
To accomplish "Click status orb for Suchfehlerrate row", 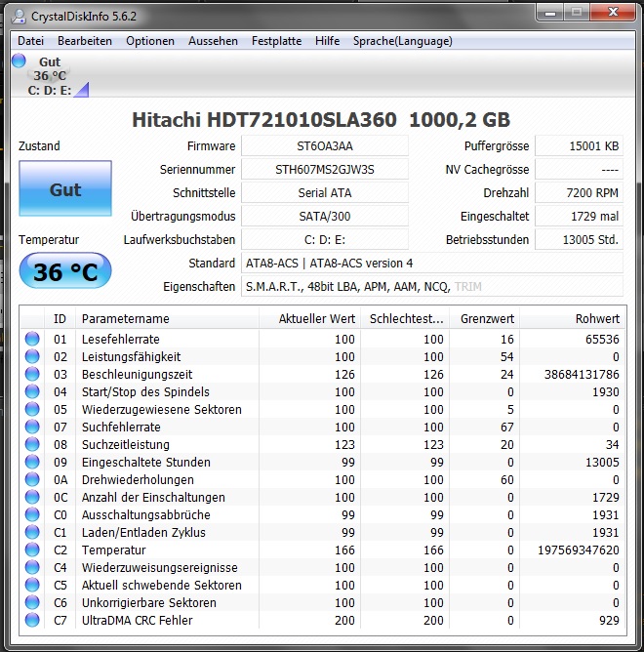I will click(x=32, y=427).
